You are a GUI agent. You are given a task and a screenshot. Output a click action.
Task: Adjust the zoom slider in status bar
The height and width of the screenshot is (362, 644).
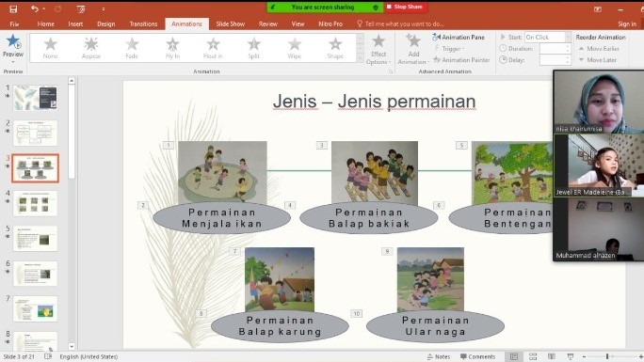click(x=607, y=356)
